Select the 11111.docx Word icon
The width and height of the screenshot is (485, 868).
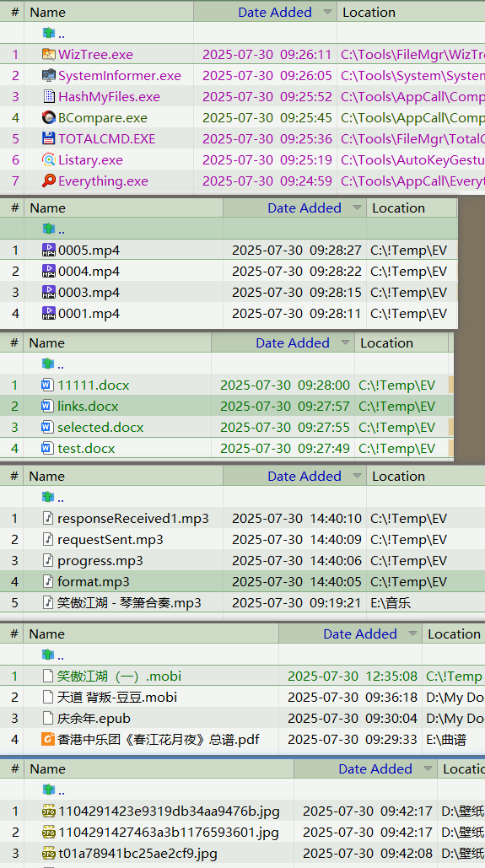48,385
